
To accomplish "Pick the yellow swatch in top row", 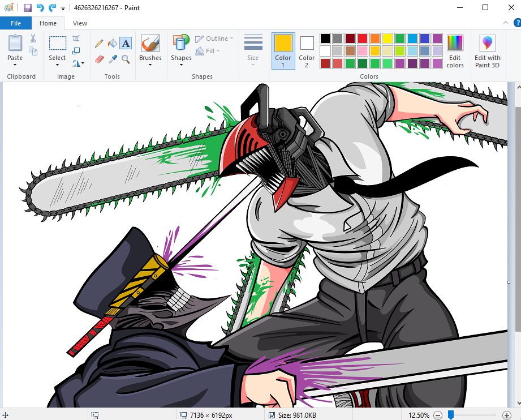I will [x=387, y=38].
